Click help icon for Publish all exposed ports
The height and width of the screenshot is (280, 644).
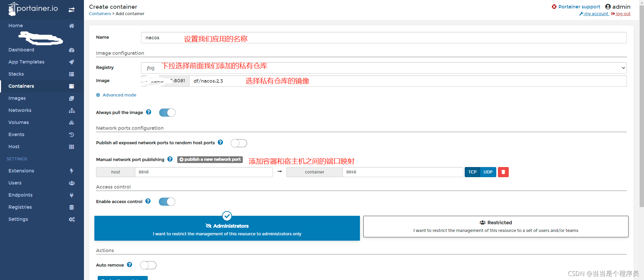pyautogui.click(x=220, y=142)
